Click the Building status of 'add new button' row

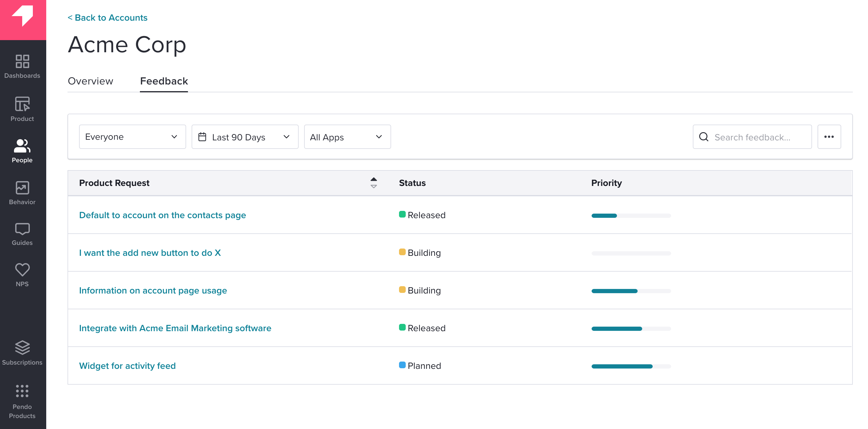pos(420,253)
